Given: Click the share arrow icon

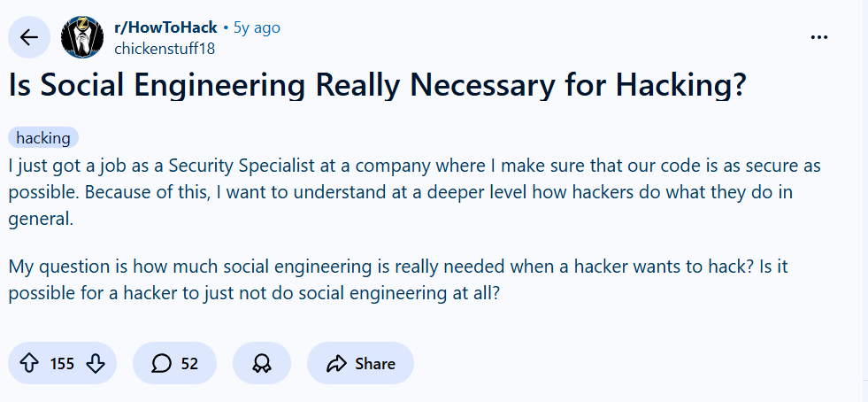Looking at the screenshot, I should (x=336, y=363).
